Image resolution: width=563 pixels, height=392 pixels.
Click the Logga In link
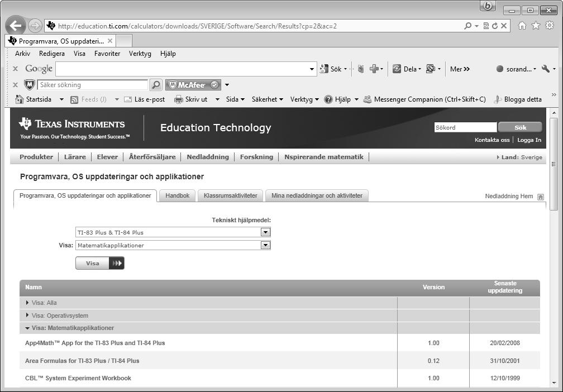529,140
